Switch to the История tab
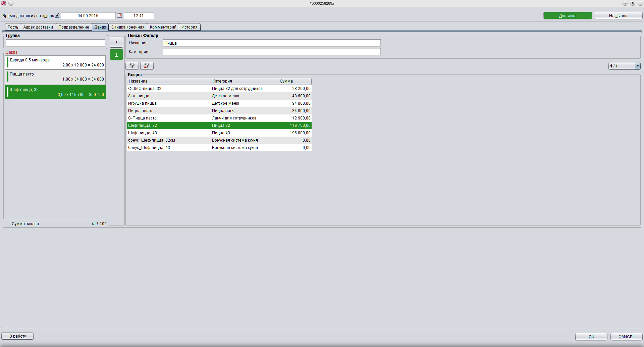 pyautogui.click(x=190, y=27)
